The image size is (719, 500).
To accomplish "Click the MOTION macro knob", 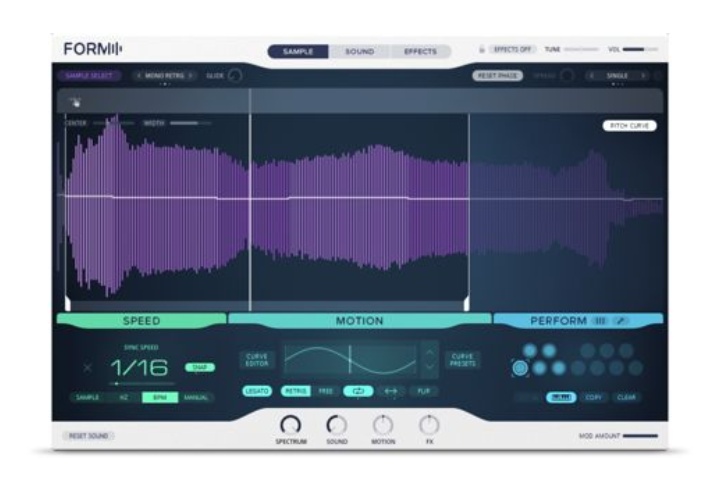I will point(383,425).
